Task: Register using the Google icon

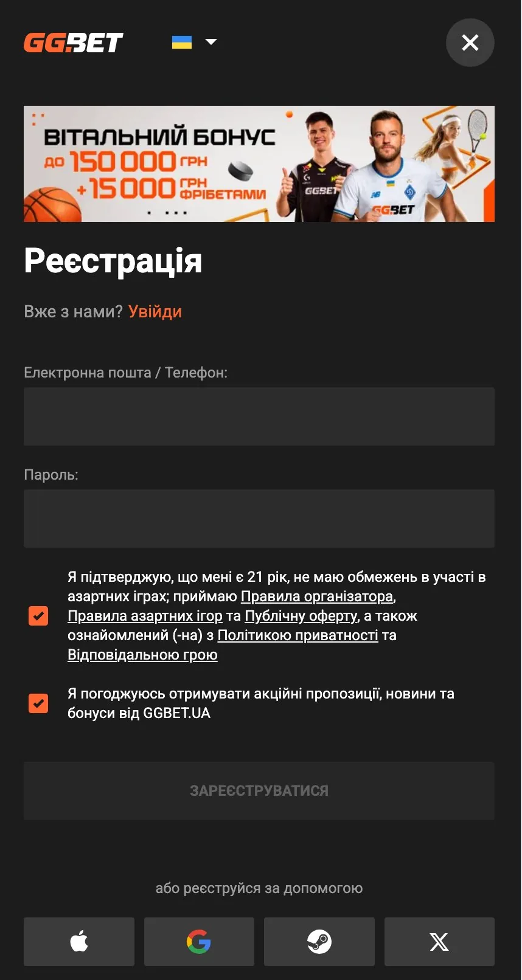Action: coord(198,942)
